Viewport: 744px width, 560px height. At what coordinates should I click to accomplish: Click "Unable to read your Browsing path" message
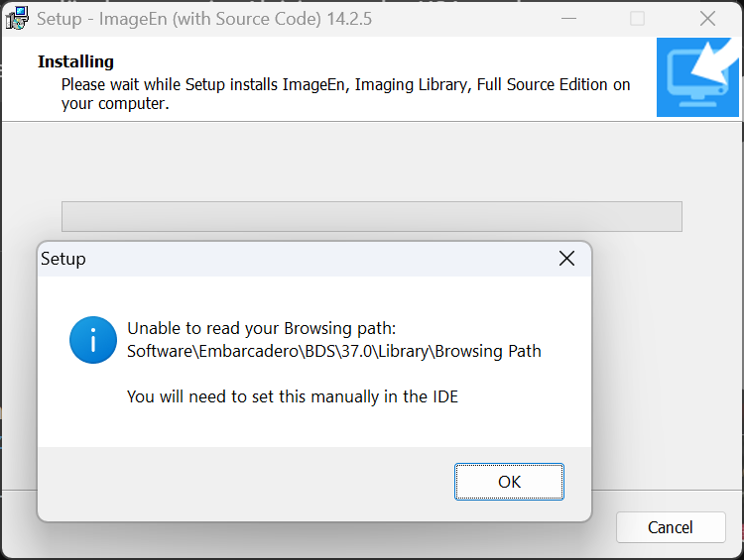pos(262,329)
